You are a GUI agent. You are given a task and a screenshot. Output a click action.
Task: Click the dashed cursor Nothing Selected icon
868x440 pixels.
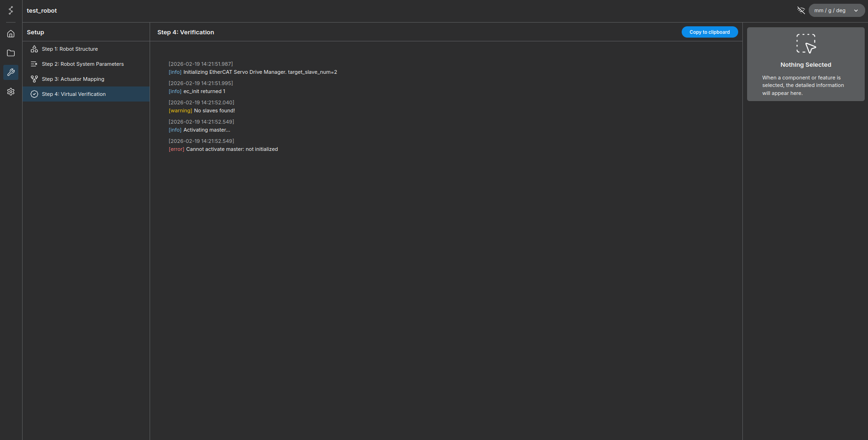[x=805, y=44]
